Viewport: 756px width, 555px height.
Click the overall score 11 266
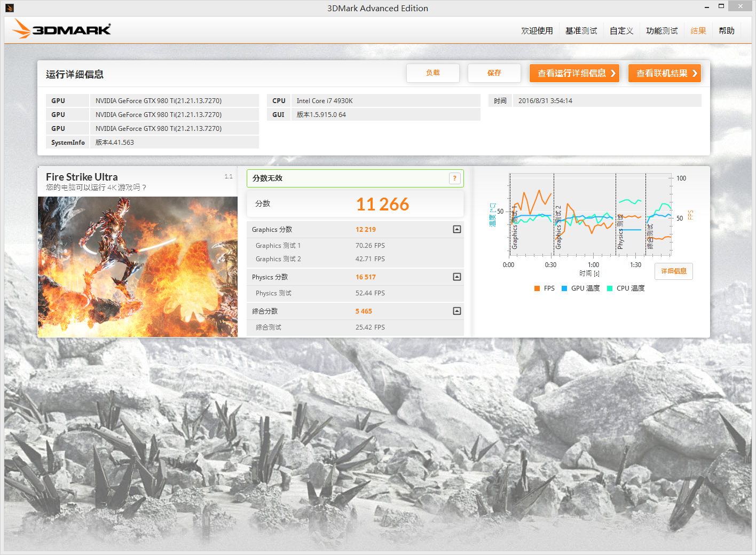[382, 204]
